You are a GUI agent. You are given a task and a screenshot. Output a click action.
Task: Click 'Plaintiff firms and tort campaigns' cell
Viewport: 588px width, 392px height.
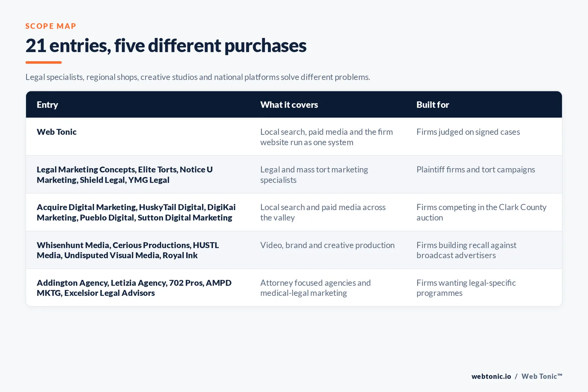[476, 169]
